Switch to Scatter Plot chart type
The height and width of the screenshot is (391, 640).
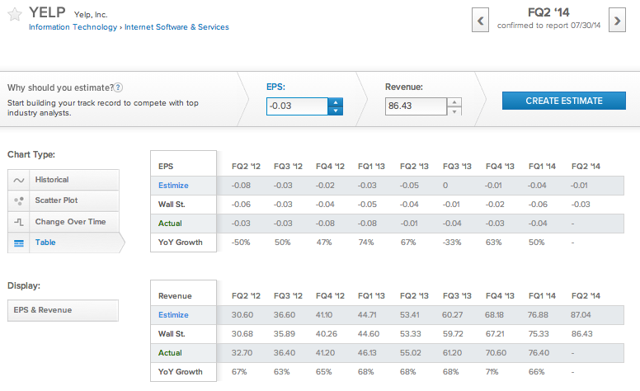coord(56,200)
